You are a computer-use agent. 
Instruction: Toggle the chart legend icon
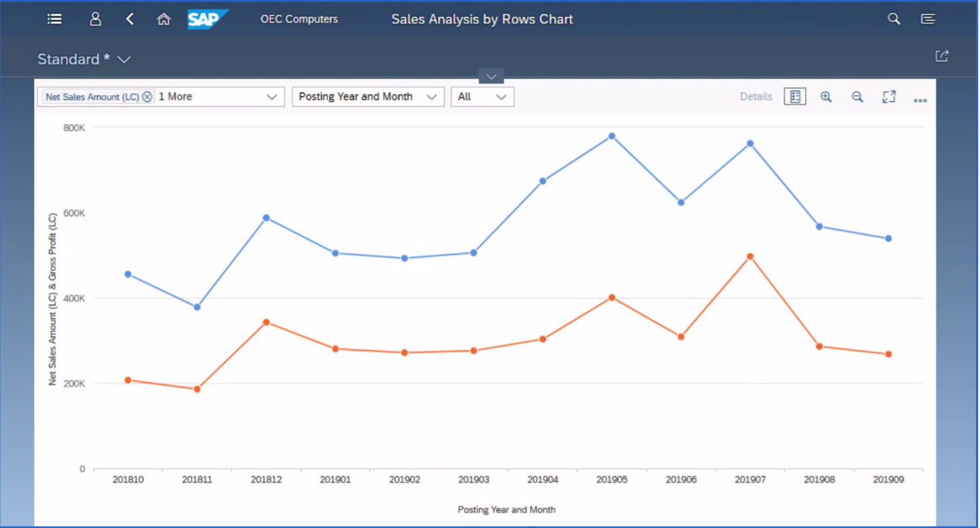tap(795, 96)
